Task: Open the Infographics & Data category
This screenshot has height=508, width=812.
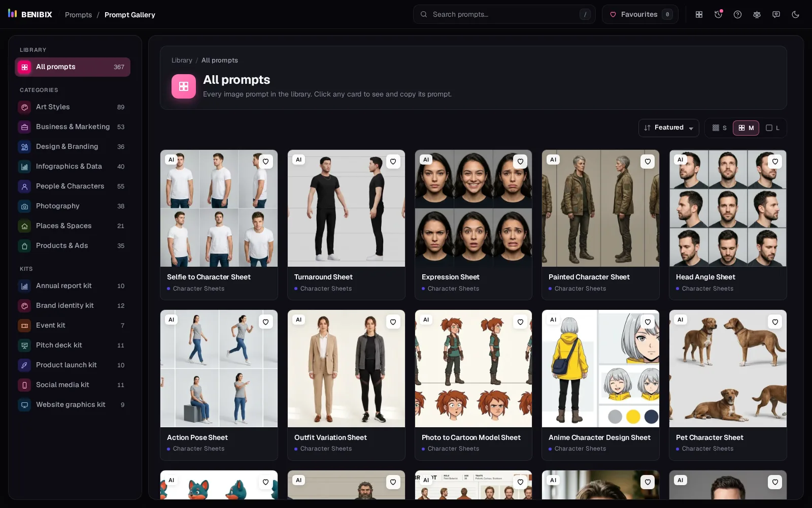Action: (x=73, y=167)
